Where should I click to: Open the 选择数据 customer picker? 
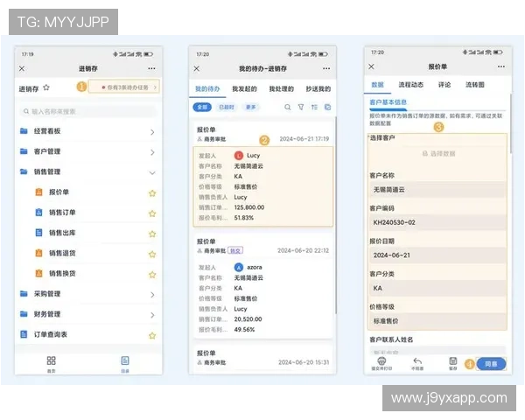pyautogui.click(x=438, y=154)
